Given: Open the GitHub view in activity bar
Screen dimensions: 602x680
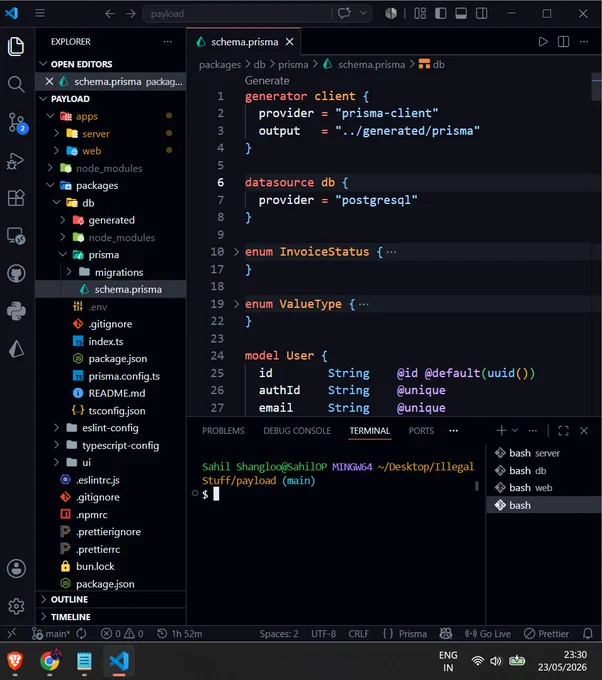Looking at the screenshot, I should [16, 274].
